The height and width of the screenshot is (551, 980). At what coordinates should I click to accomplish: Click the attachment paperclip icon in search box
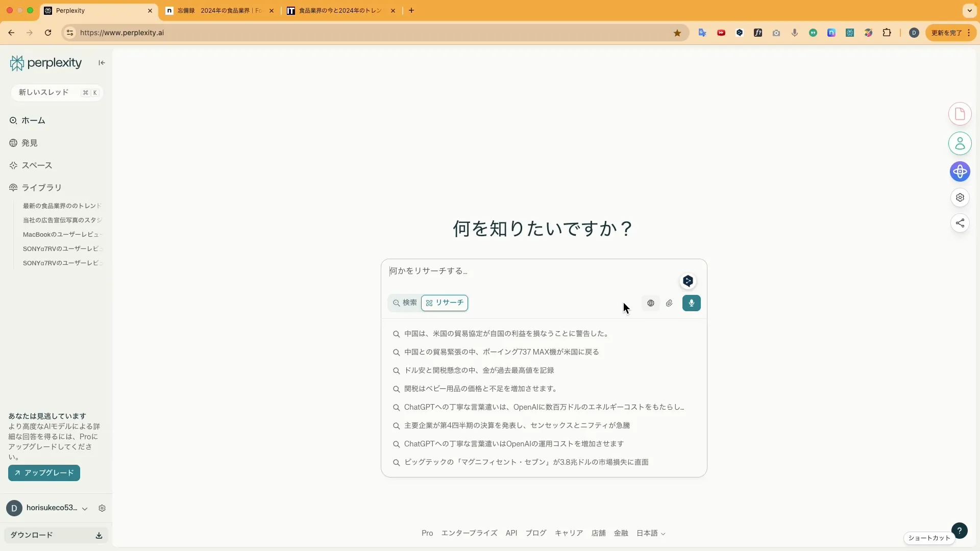(x=670, y=303)
